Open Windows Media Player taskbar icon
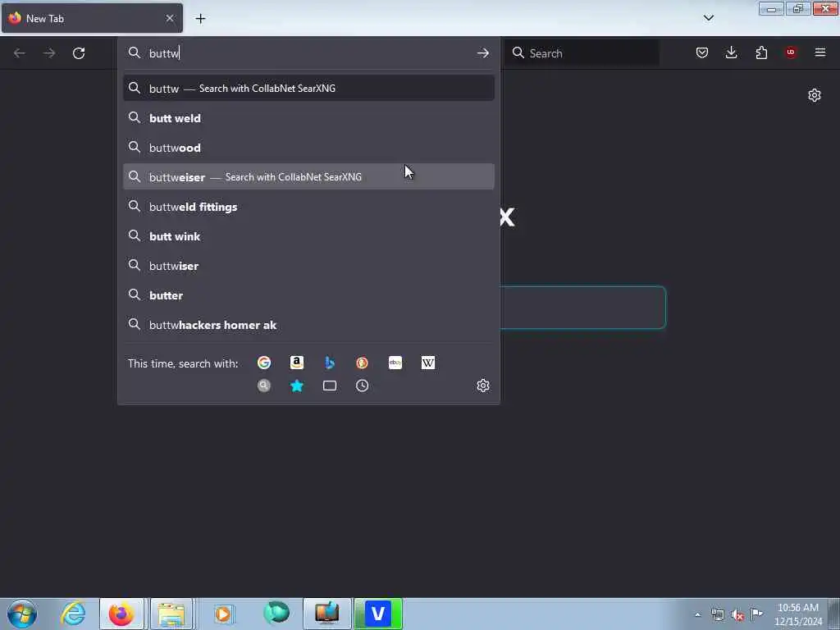The image size is (840, 630). tap(223, 614)
